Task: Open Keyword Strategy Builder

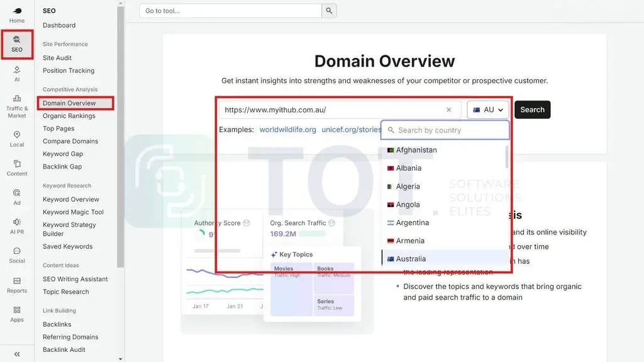Action: 69,229
